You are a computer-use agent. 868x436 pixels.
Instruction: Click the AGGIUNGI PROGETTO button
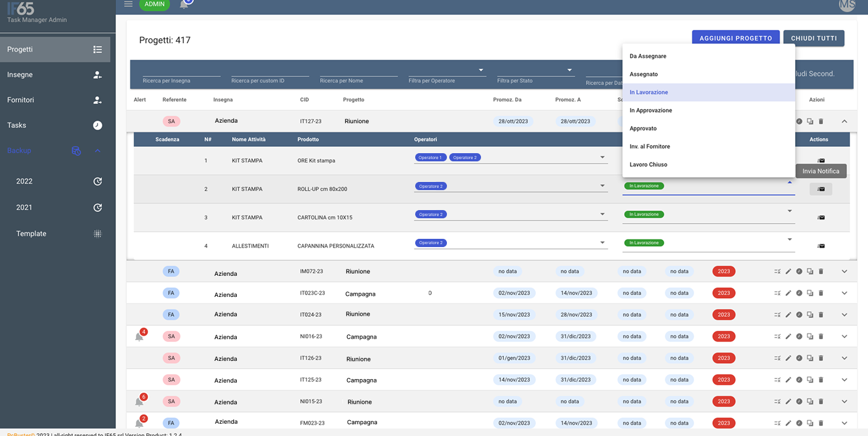pyautogui.click(x=736, y=38)
